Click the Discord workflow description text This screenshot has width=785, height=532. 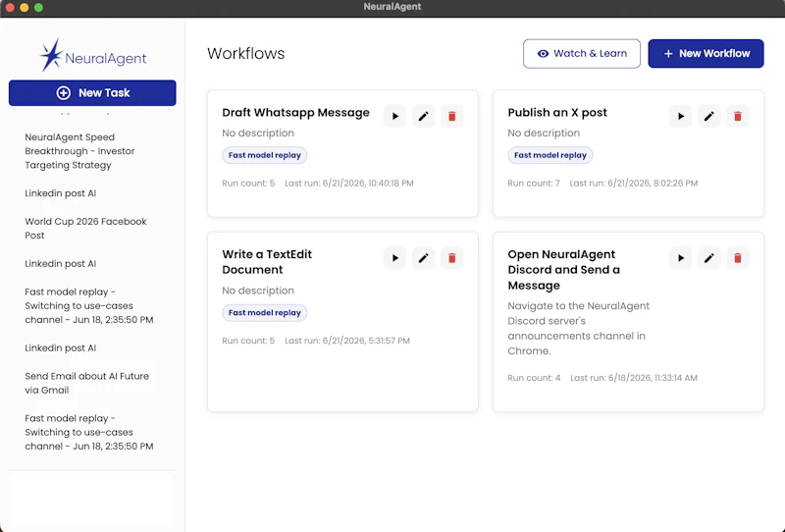click(579, 328)
